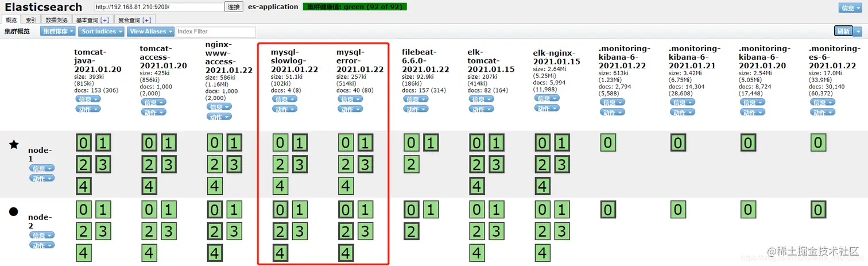Select shard 4 of mysql-error on node-2
The image size is (868, 266).
(x=346, y=253)
